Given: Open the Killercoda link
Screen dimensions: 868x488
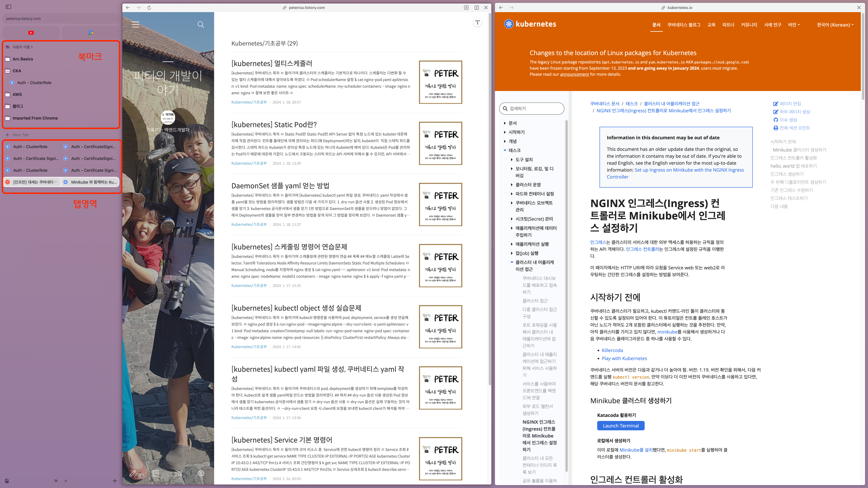Looking at the screenshot, I should click(x=612, y=350).
